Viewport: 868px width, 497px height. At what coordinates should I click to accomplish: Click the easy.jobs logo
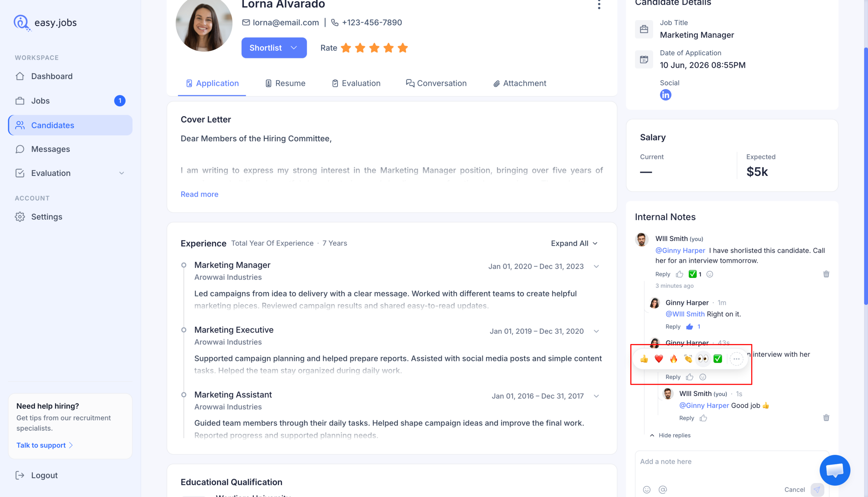[x=45, y=22]
